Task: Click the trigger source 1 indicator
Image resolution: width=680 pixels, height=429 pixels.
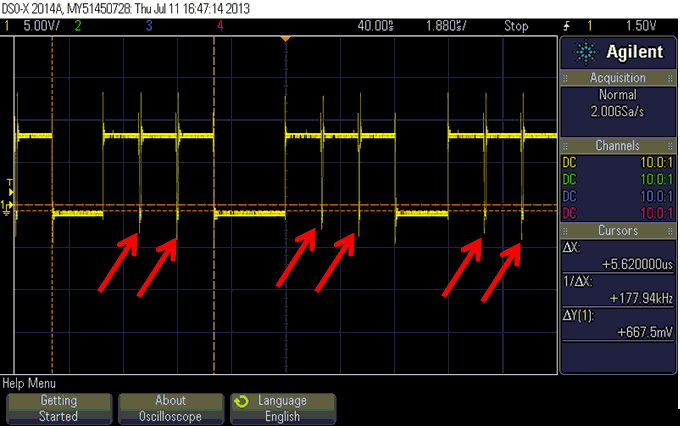Action: [x=589, y=26]
